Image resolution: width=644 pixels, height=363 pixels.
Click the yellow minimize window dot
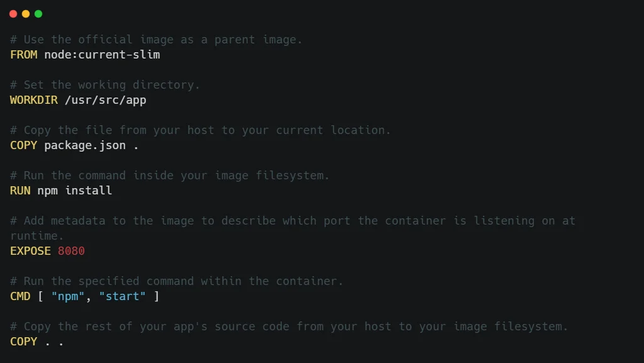[x=26, y=14]
